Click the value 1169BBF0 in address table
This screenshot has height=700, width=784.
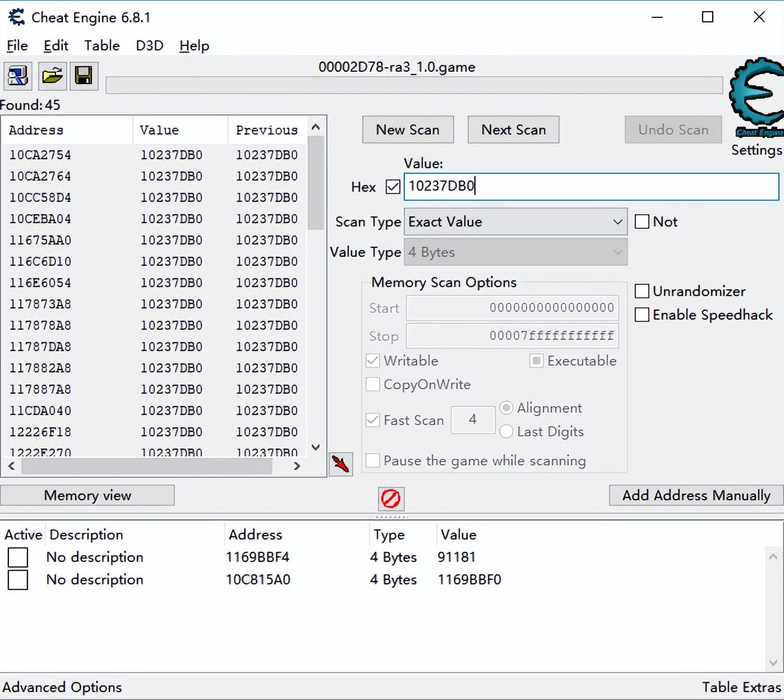coord(469,579)
